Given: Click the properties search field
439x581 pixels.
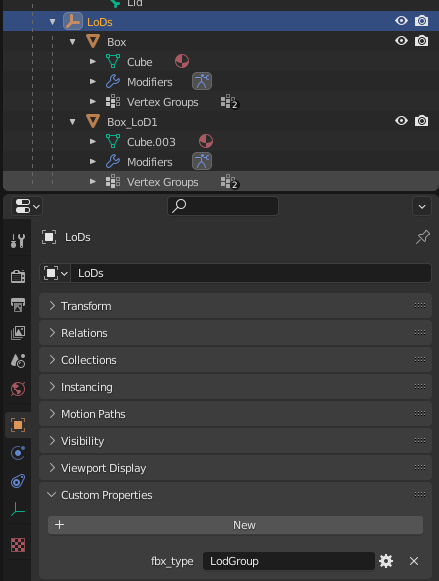Looking at the screenshot, I should coord(223,206).
